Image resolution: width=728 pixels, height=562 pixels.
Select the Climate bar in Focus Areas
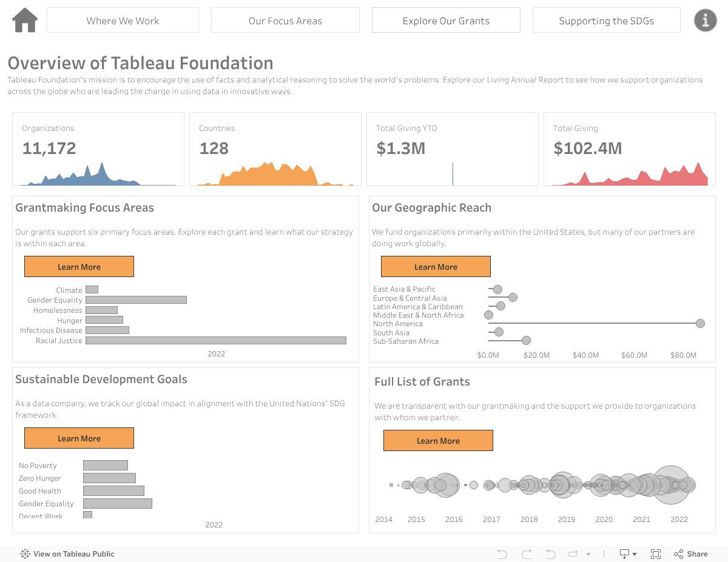pos(92,290)
